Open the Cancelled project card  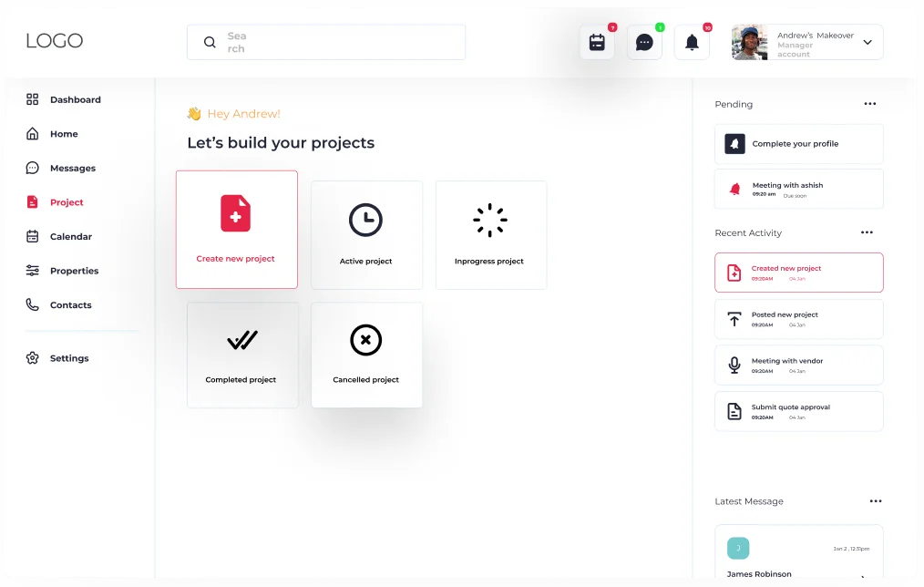click(366, 355)
